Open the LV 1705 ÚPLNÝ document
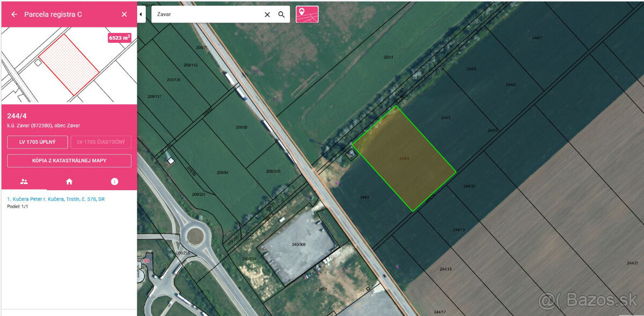The width and height of the screenshot is (644, 316). 38,142
